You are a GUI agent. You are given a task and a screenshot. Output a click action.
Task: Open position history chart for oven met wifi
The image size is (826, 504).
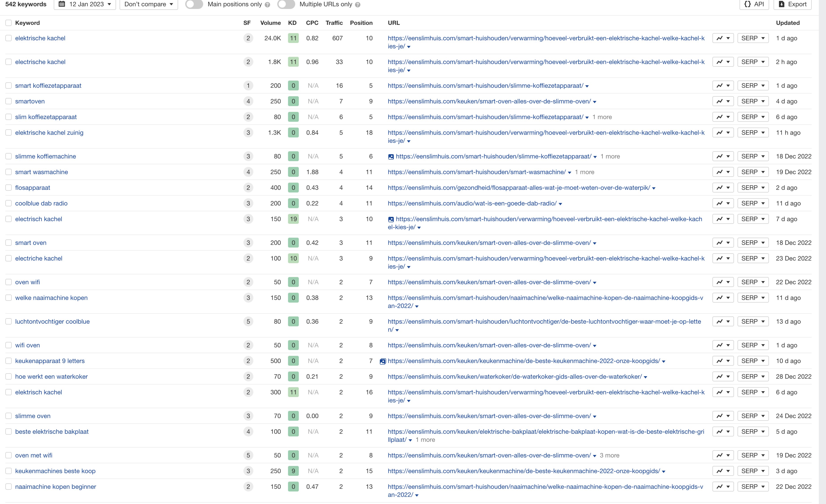click(723, 455)
